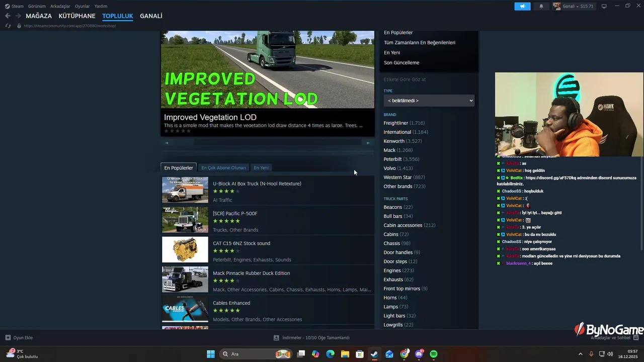Open the Yardım menu
Screen dimensions: 644x362
101,6
